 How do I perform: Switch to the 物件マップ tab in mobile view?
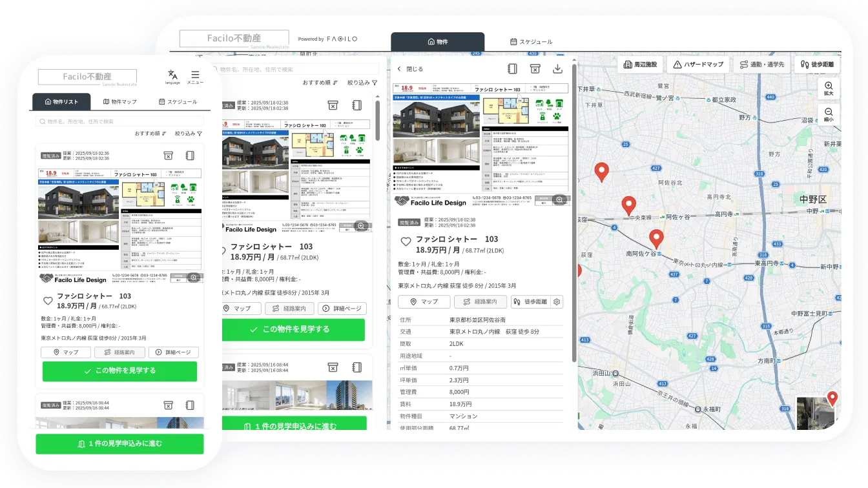[x=119, y=102]
